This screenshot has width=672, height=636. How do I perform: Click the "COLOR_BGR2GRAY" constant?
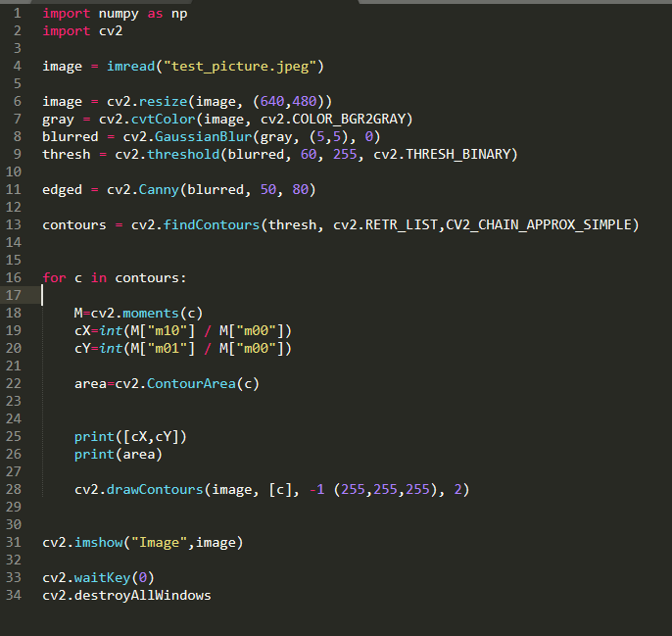tap(349, 120)
